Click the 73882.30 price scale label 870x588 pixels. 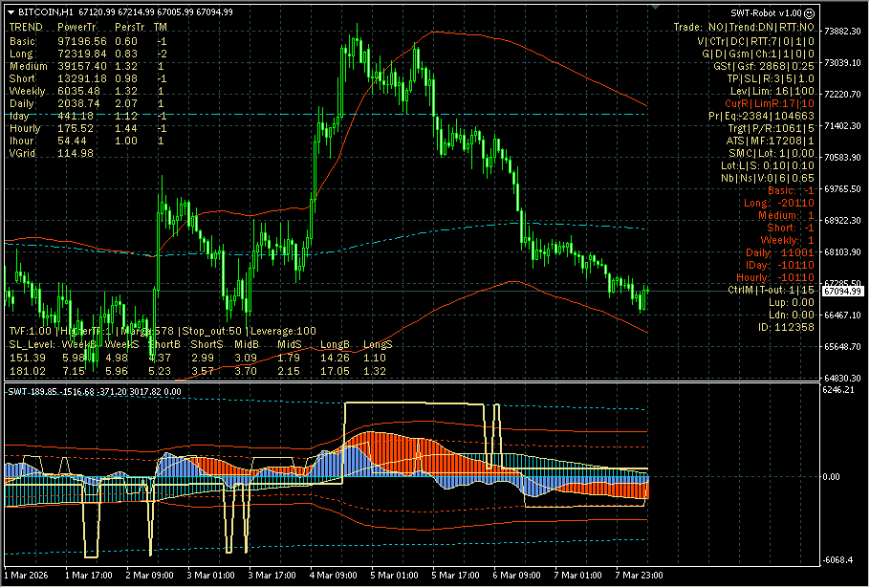(842, 32)
